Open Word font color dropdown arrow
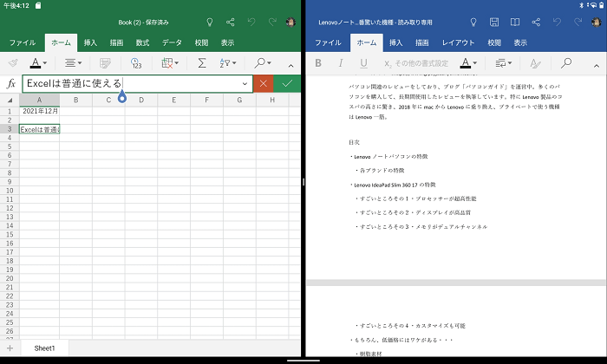 (x=475, y=63)
